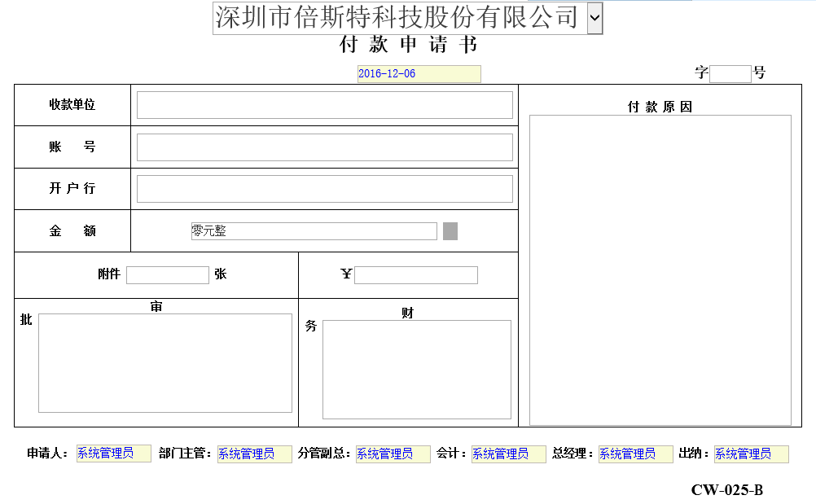Click the 开户行 input field
Image resolution: width=816 pixels, height=504 pixels.
click(x=325, y=189)
